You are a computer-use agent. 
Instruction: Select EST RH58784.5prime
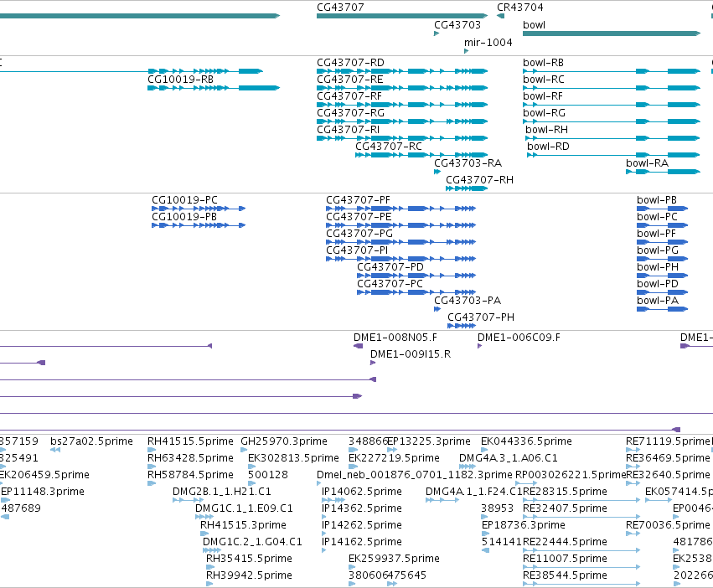click(x=152, y=483)
